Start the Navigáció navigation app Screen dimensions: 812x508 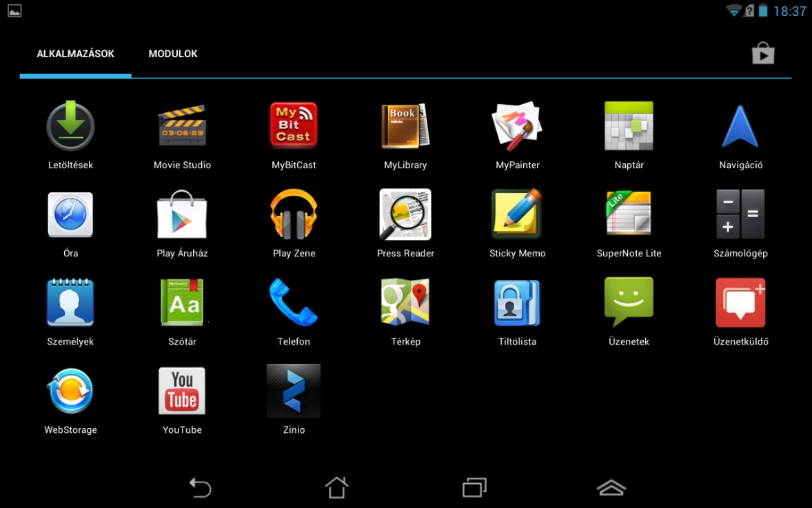point(740,126)
